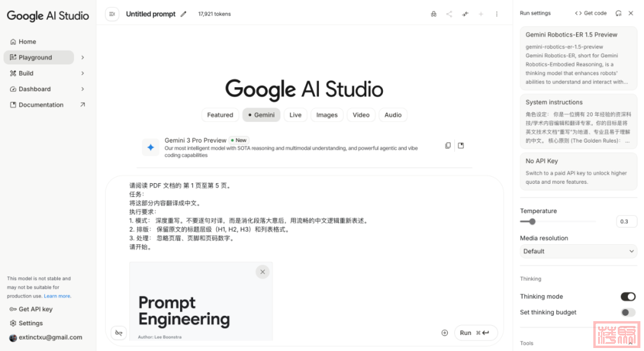Enable the Set thinking budget toggle
The height and width of the screenshot is (351, 644).
tap(628, 312)
